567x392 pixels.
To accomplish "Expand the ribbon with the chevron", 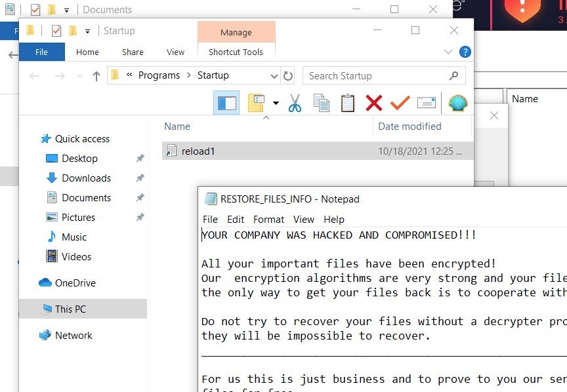I will (x=448, y=52).
